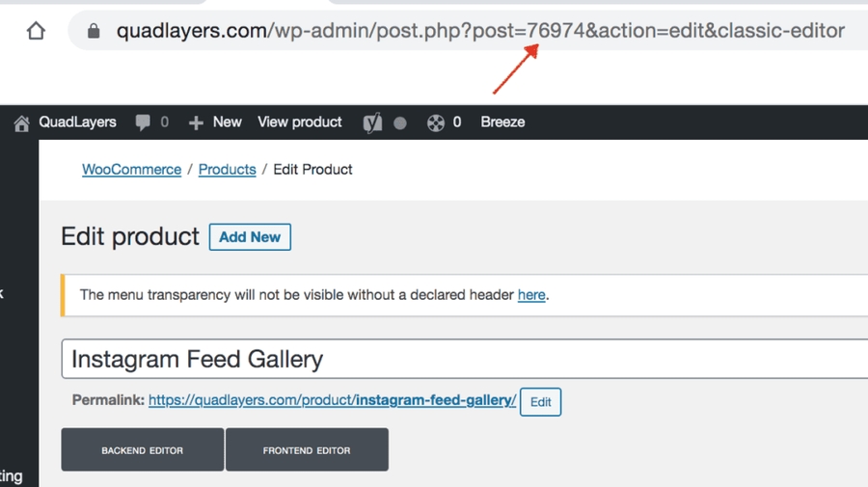Open the instagram-feed-gallery permalink URL

coord(332,400)
